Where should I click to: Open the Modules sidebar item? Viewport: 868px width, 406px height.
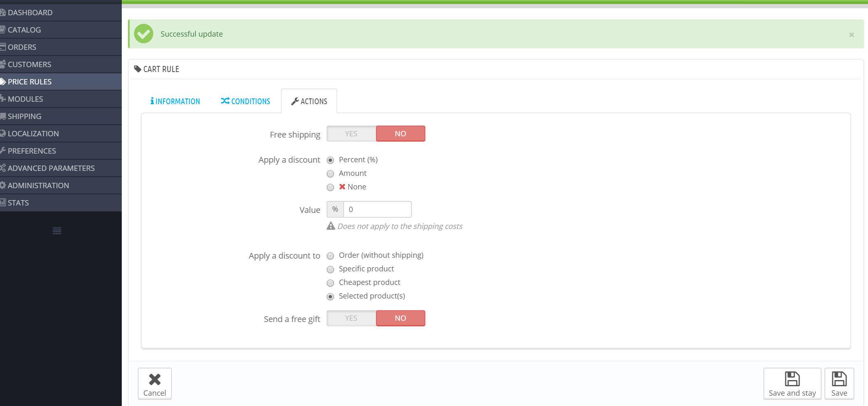point(61,99)
